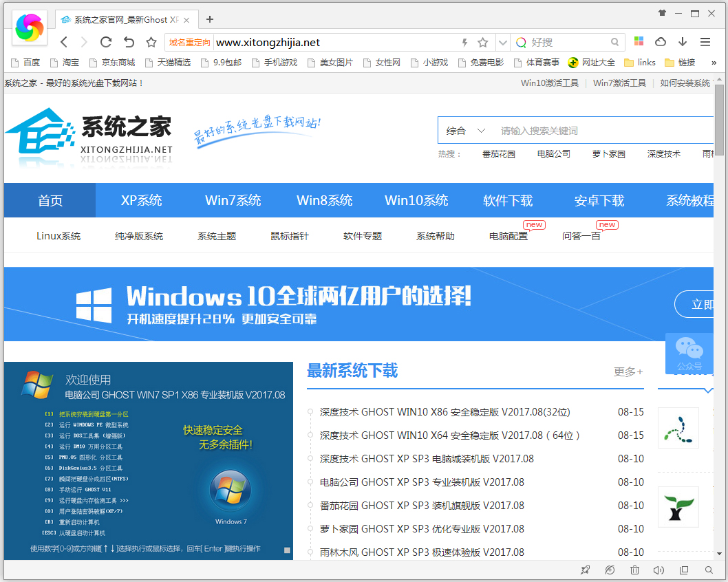
Task: Open the 淘宝 bookmark
Action: 65,63
